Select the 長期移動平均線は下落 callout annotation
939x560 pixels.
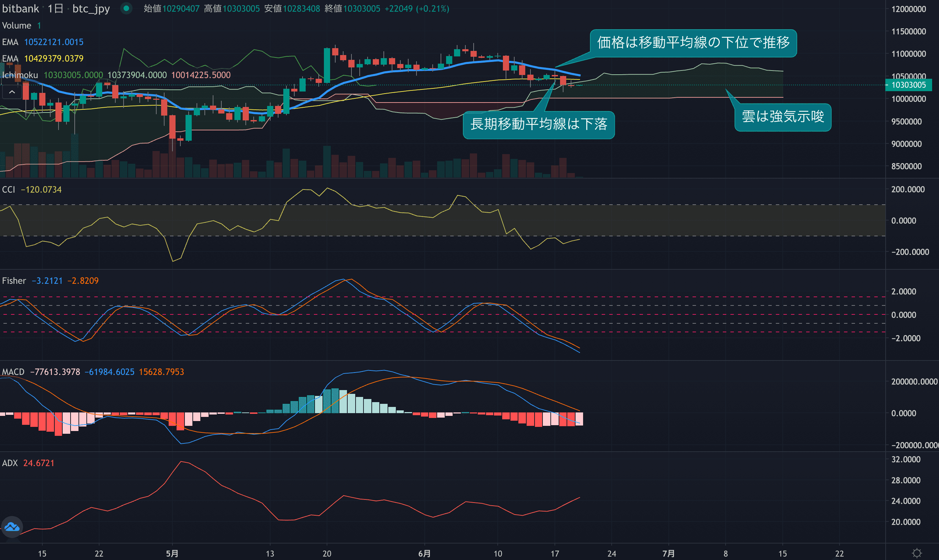[538, 125]
